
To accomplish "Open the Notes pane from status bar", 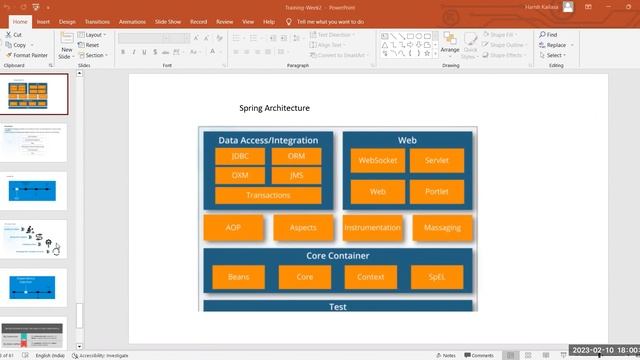I will click(x=446, y=356).
